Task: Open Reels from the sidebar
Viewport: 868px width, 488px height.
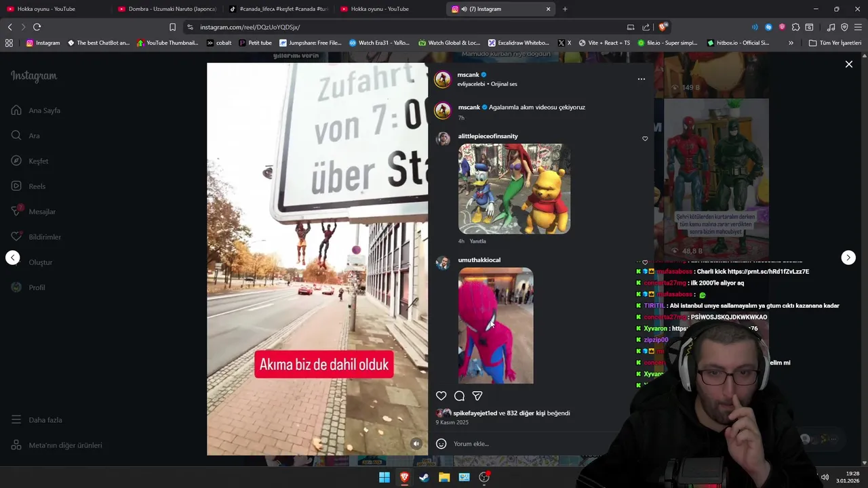Action: 28,186
